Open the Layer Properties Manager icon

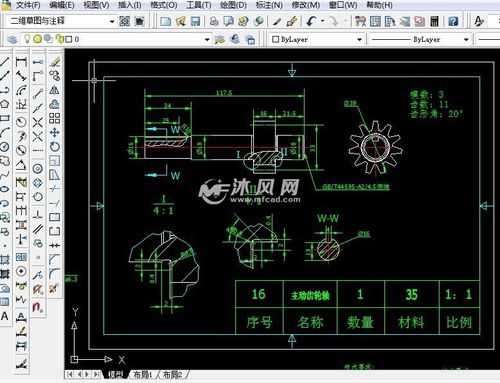(12, 39)
